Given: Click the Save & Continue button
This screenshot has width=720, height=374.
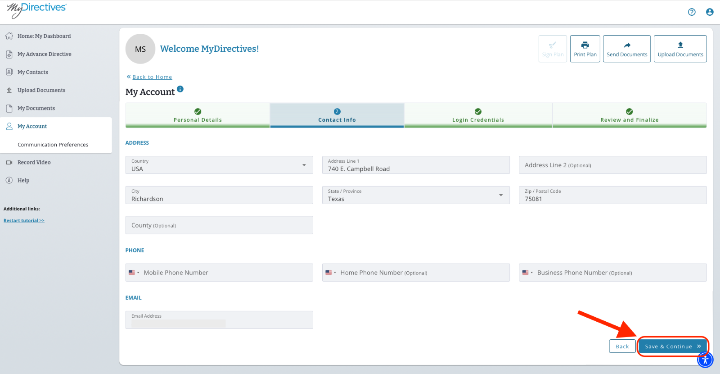Looking at the screenshot, I should pos(673,346).
